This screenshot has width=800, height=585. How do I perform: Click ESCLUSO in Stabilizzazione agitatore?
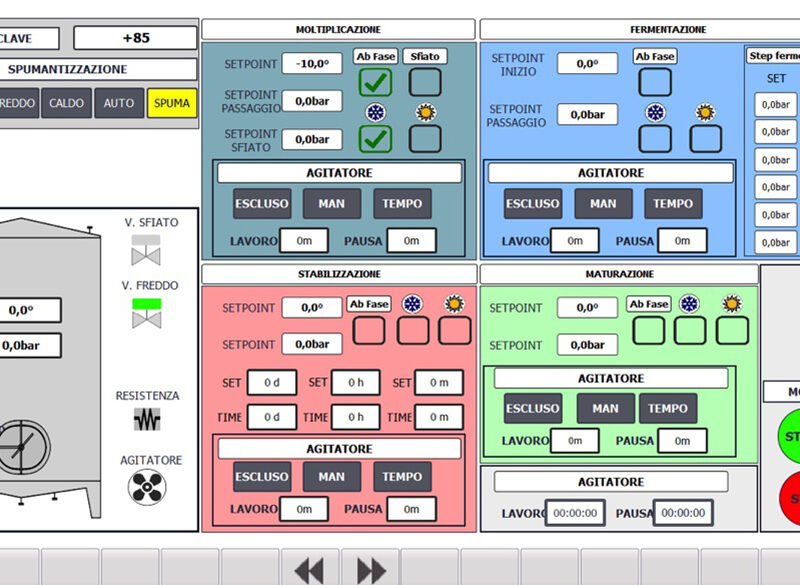tap(262, 477)
